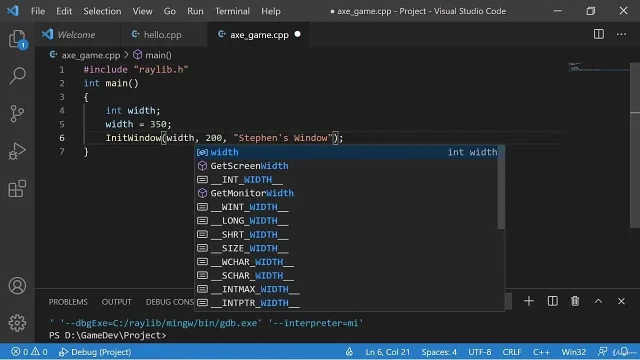Screen dimensions: 640x360
Task: Click the flame icon in status bar
Action: [x=349, y=352]
